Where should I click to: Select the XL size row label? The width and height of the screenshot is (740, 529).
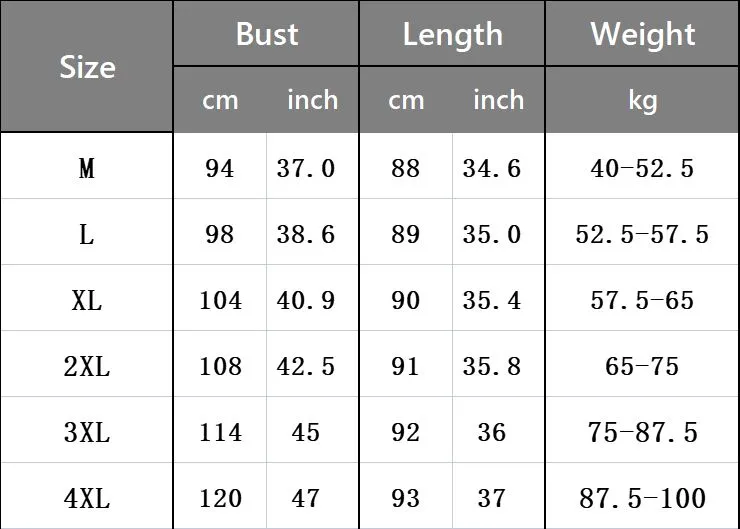[x=87, y=300]
